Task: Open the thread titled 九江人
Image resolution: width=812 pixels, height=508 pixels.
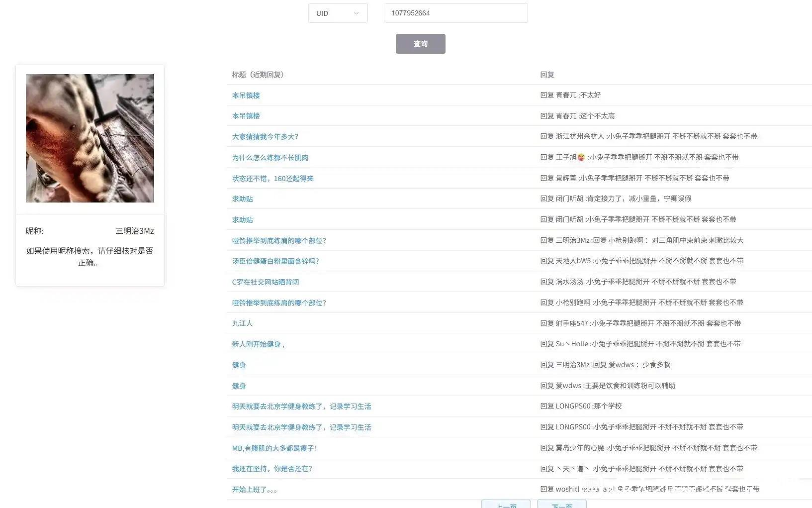Action: [x=242, y=323]
